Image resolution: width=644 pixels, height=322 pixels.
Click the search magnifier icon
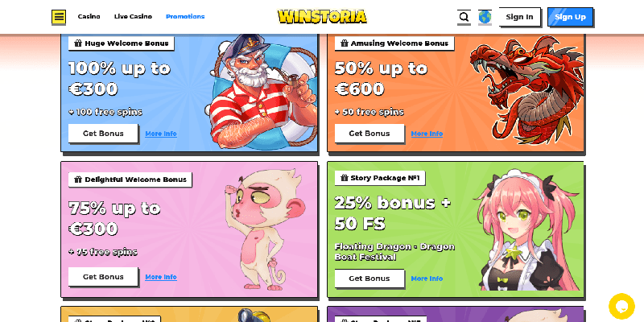click(x=464, y=17)
